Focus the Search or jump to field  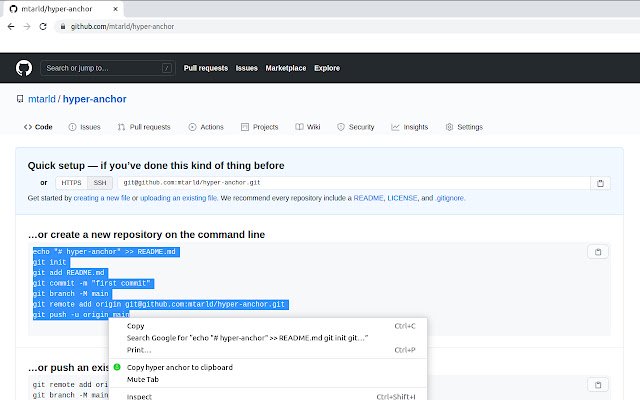108,68
